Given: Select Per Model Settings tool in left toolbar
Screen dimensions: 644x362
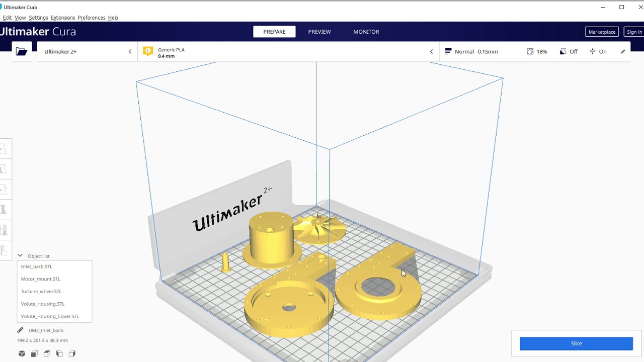Looking at the screenshot, I should 5,230.
